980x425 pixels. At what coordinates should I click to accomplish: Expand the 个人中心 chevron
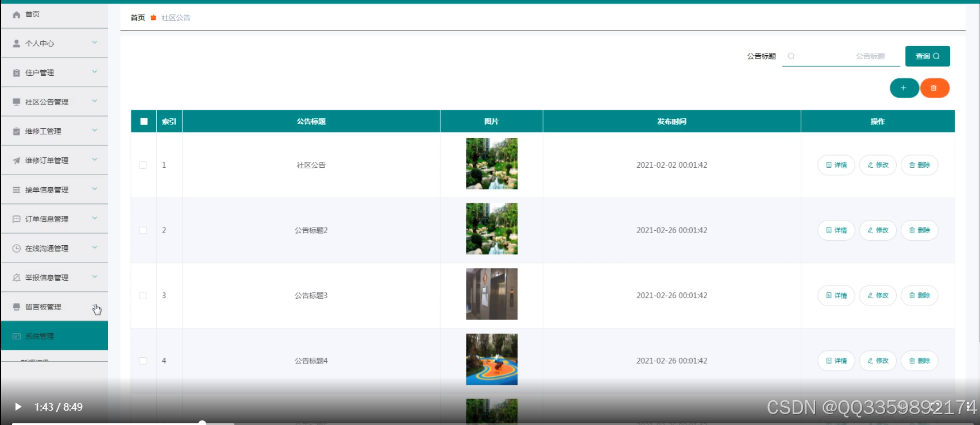coord(95,42)
